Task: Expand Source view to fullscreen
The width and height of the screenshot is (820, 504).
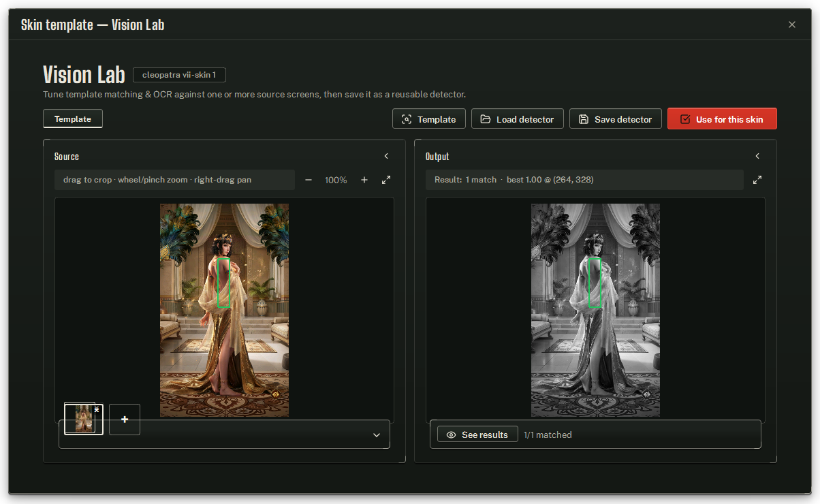Action: 386,180
